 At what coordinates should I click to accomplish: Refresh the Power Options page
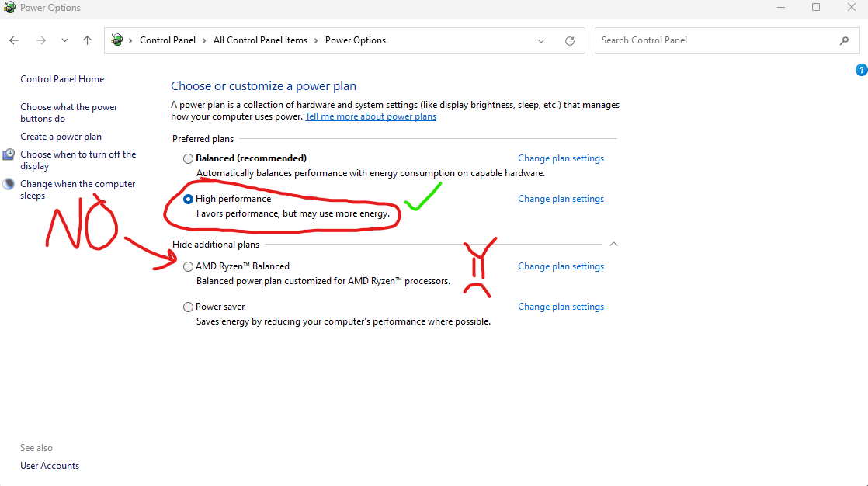point(570,41)
